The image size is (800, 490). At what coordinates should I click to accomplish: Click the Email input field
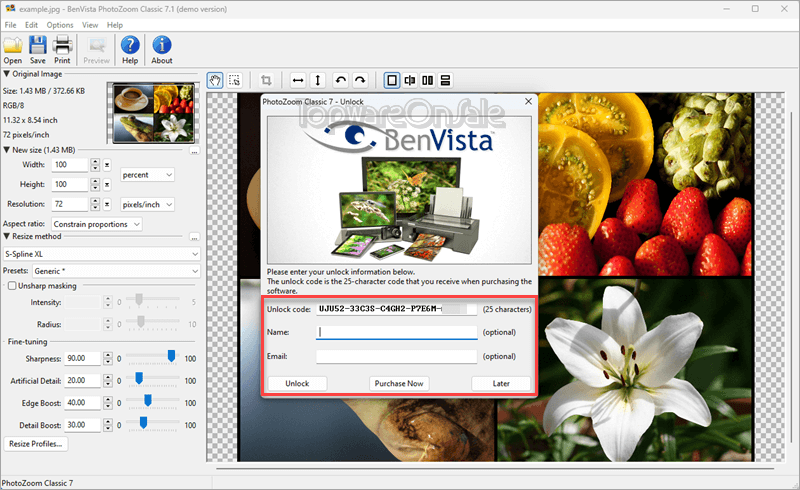[x=396, y=356]
